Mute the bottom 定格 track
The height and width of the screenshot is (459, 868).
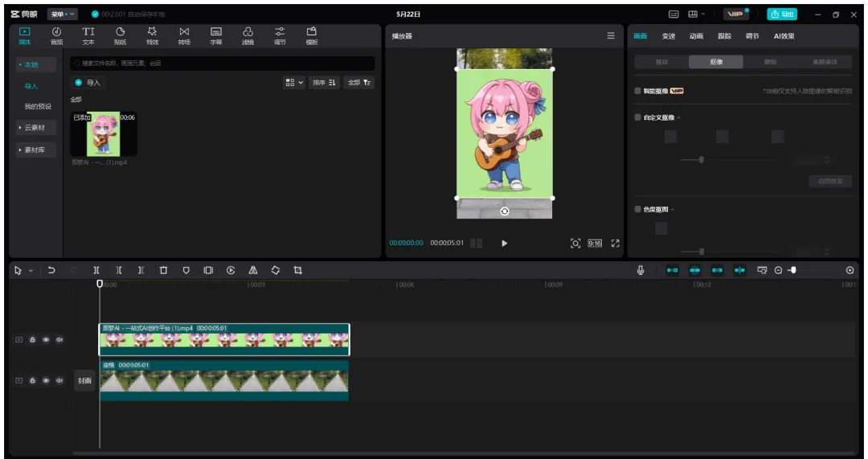(x=59, y=380)
